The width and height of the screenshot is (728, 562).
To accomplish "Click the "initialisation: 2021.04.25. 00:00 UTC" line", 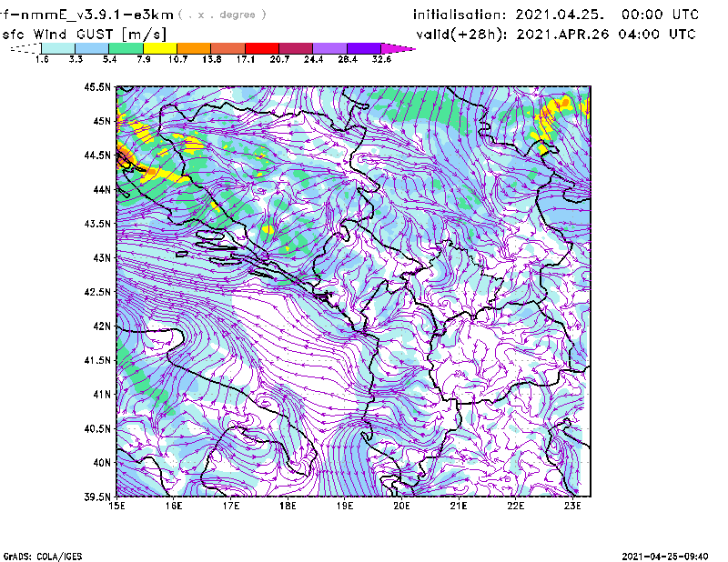I will click(x=556, y=15).
